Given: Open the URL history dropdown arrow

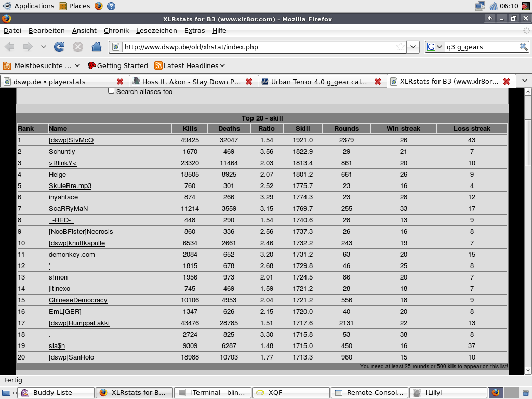Looking at the screenshot, I should click(413, 47).
